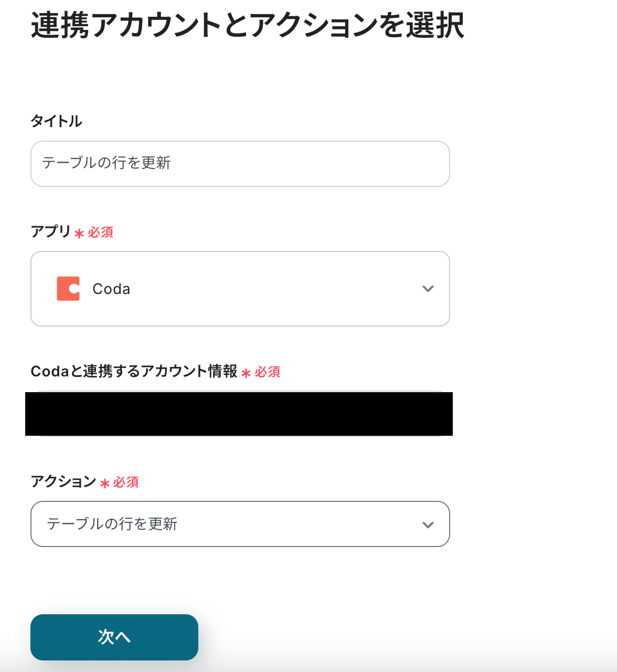
Task: Click the Codaと連携するアカウント情報 label
Action: point(134,372)
